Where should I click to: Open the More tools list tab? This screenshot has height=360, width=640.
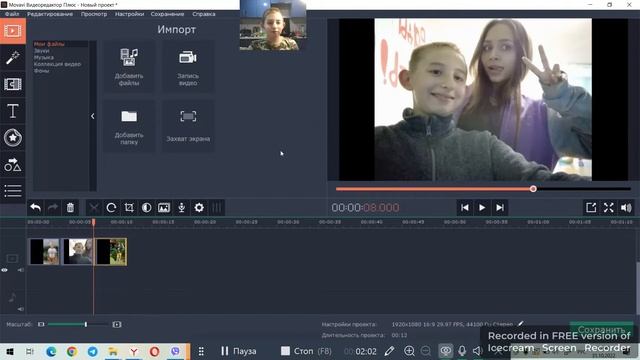[13, 191]
